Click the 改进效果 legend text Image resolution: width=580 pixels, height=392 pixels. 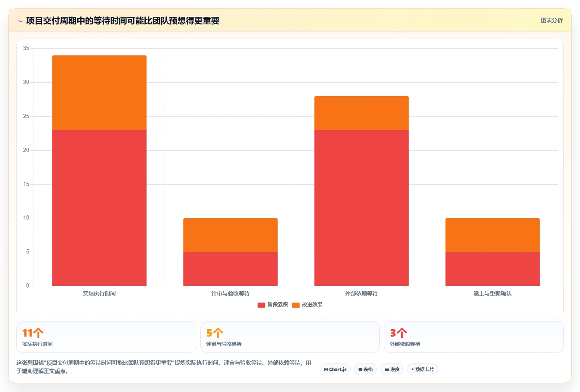click(x=312, y=305)
